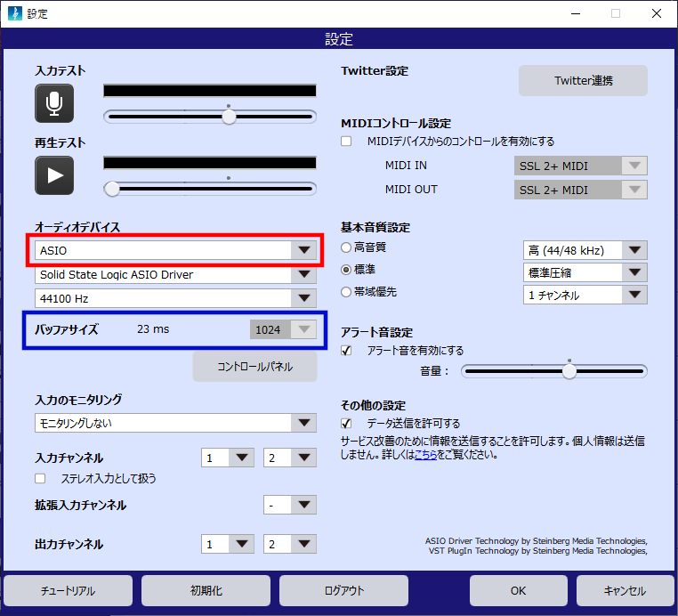Close the settings window

(657, 13)
